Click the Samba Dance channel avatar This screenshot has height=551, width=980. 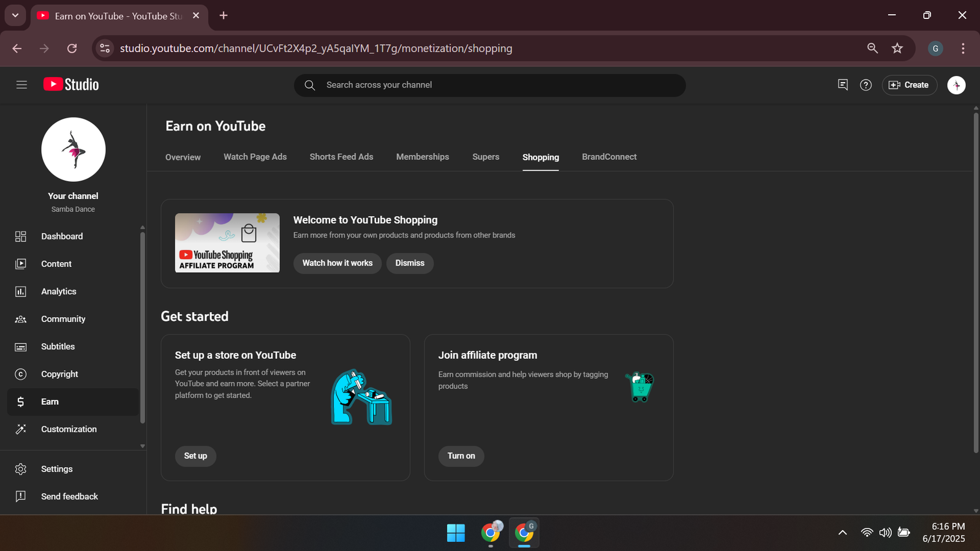coord(73,149)
